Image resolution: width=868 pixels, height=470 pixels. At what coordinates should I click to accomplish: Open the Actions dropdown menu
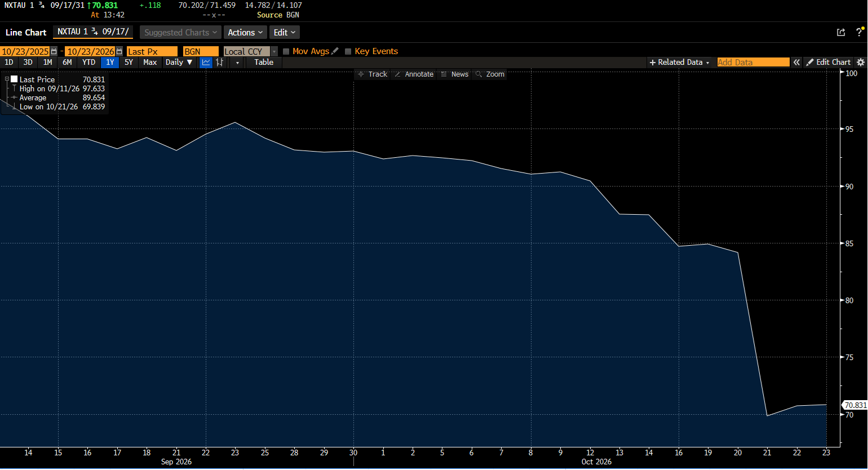245,33
